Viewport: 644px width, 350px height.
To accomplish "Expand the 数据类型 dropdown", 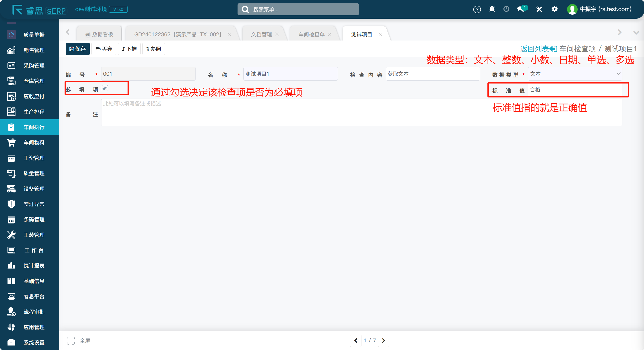I will [x=575, y=74].
